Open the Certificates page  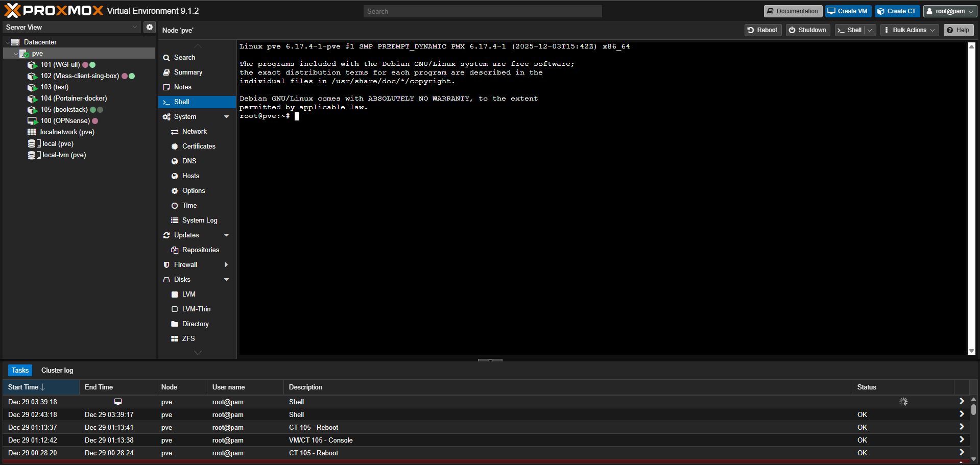pos(197,146)
